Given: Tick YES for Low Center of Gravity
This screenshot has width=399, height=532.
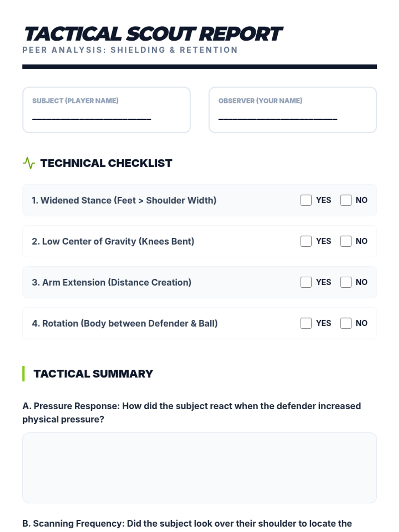Looking at the screenshot, I should (x=306, y=241).
